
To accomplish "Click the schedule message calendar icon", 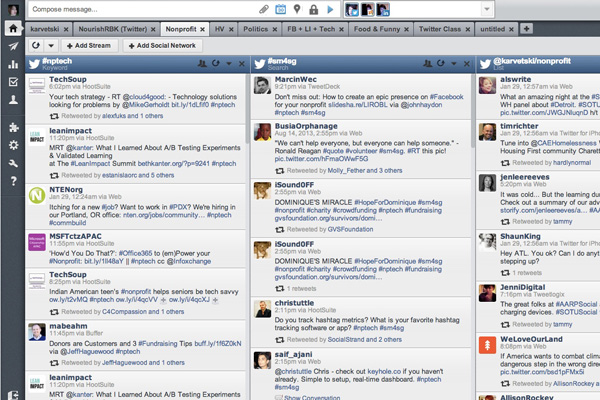I will 280,9.
